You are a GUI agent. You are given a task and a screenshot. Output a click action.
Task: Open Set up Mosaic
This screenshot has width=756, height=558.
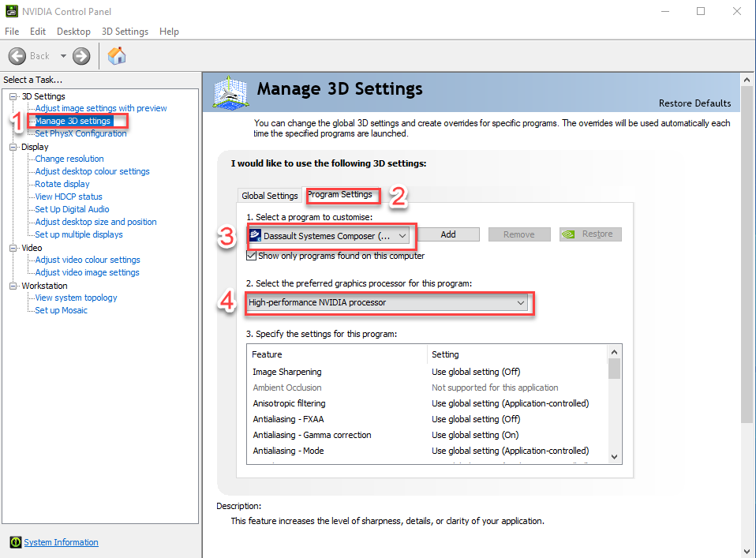(61, 310)
